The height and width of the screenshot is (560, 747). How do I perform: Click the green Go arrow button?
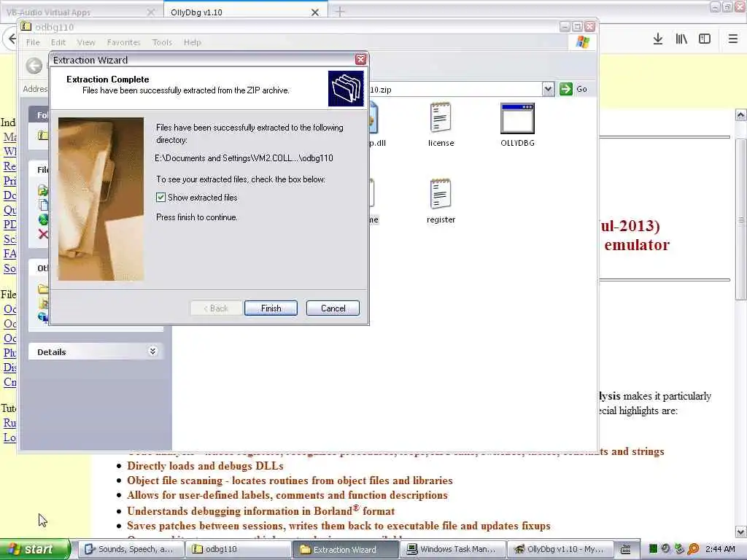coord(566,89)
